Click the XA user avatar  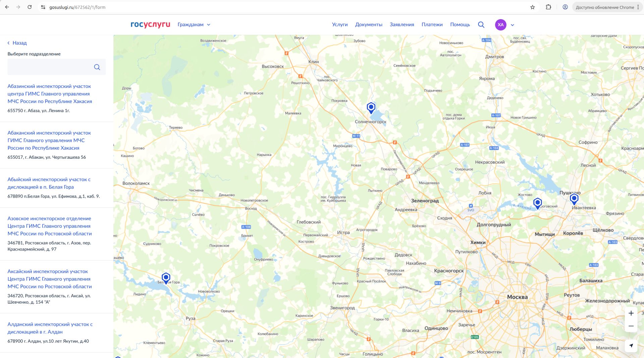500,24
